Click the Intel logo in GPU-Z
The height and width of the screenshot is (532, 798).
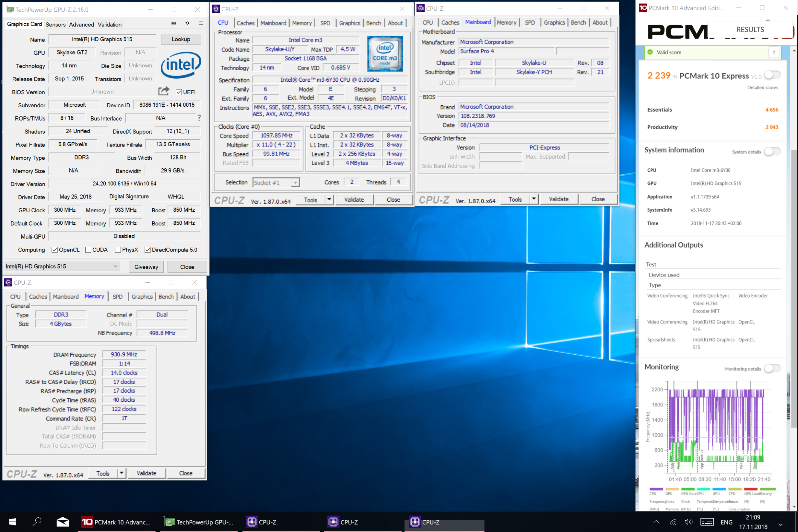(x=181, y=65)
